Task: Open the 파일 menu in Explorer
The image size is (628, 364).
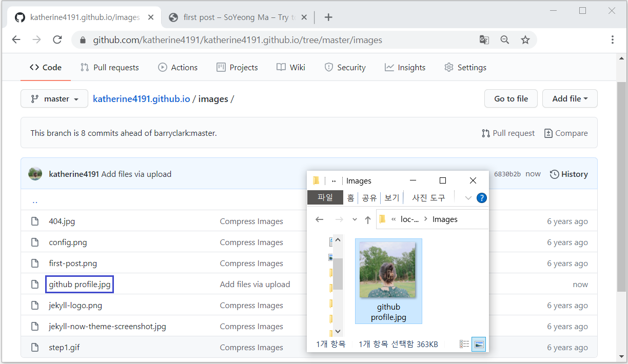Action: coord(325,197)
